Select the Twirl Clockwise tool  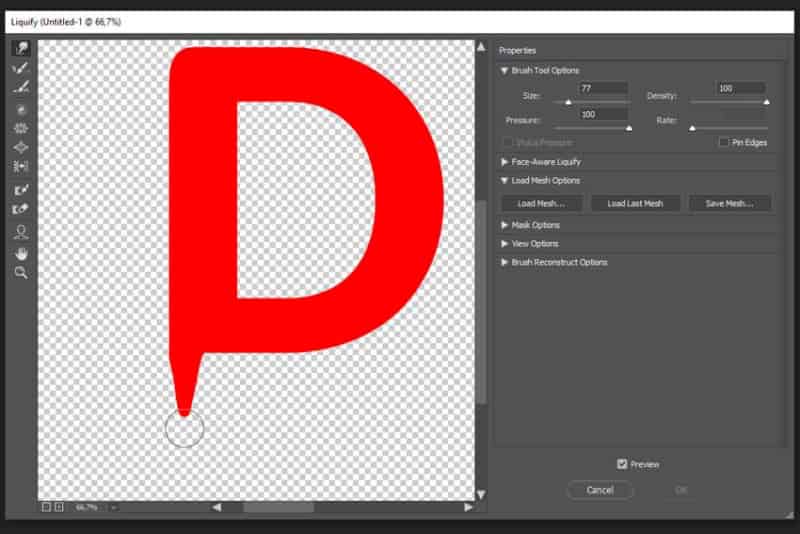(21, 109)
